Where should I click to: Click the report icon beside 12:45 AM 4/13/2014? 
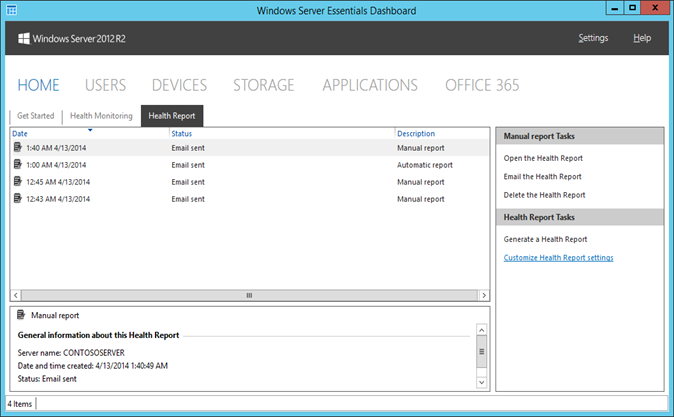pos(18,181)
